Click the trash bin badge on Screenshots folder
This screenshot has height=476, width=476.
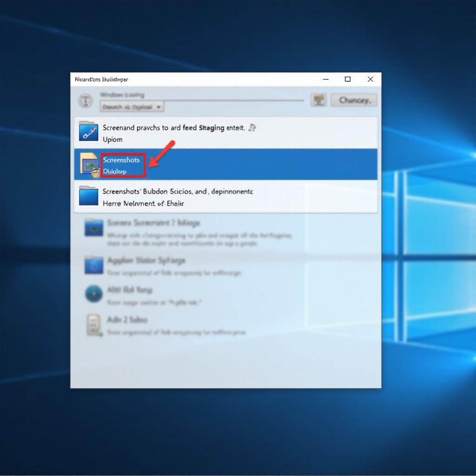pyautogui.click(x=96, y=173)
